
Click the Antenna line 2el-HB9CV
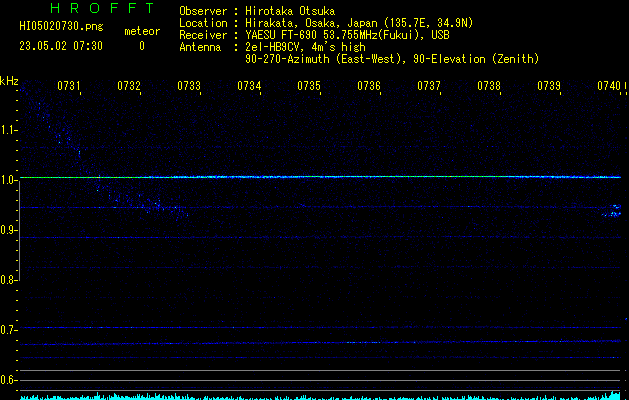(305, 47)
